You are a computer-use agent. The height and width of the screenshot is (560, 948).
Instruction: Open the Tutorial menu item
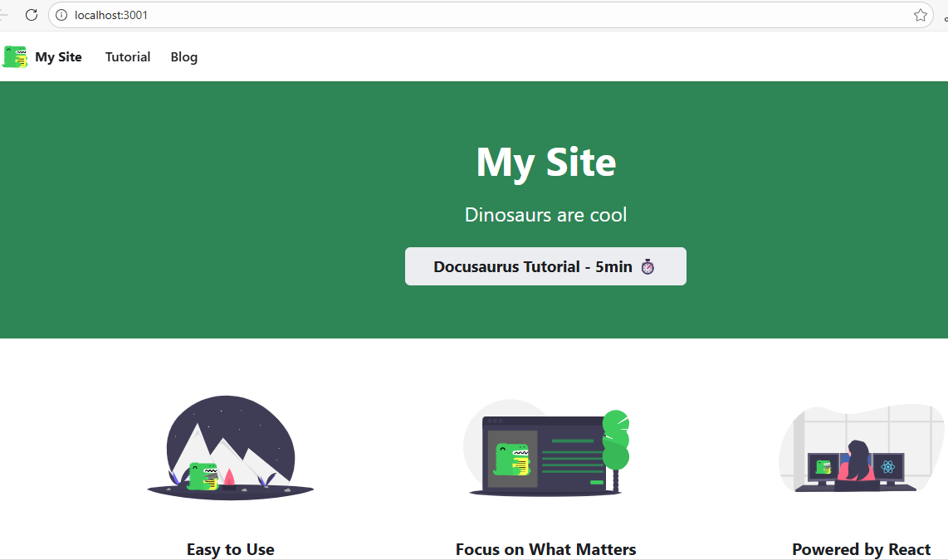(x=127, y=56)
